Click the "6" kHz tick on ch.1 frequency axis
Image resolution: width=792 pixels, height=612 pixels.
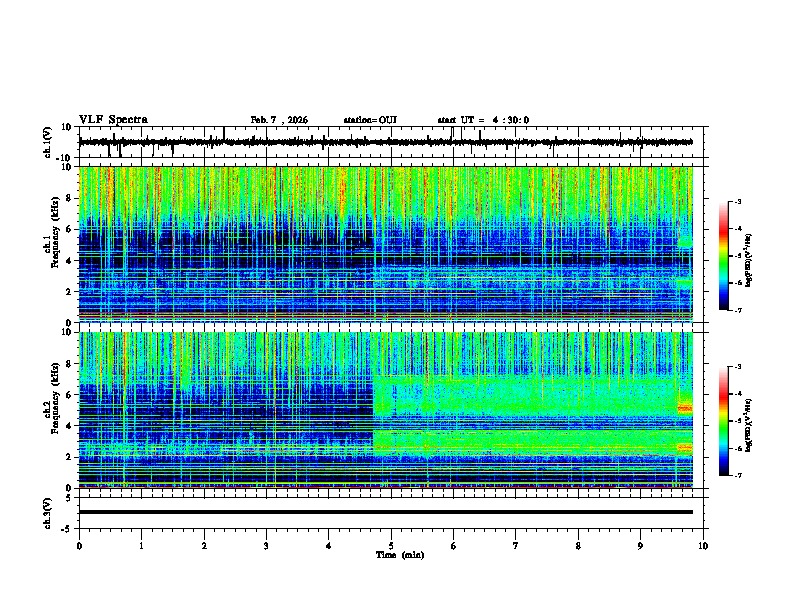69,229
